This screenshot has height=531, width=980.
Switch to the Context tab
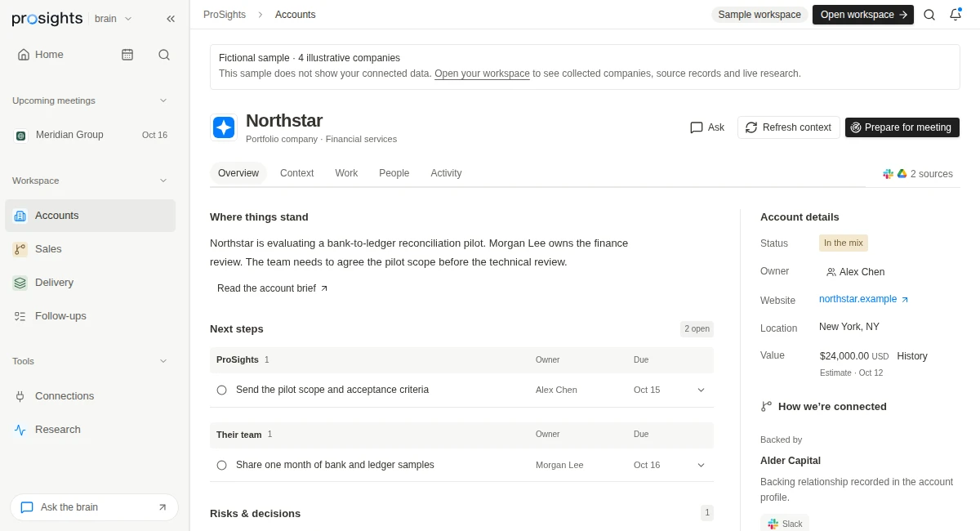(297, 173)
